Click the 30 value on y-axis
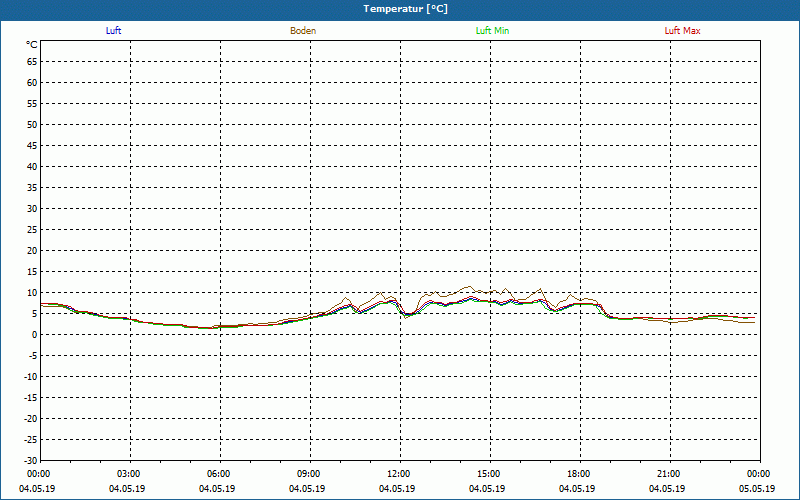800x500 pixels. (32, 209)
